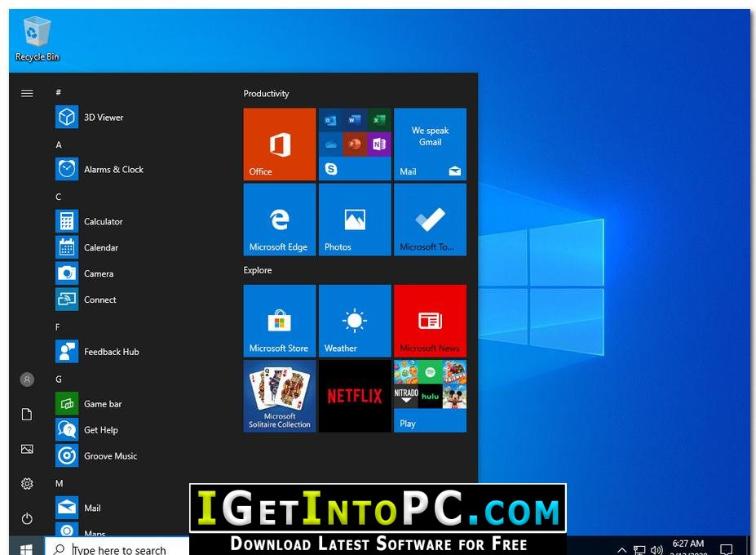
Task: Click the 'Productivity' group heading
Action: point(266,94)
